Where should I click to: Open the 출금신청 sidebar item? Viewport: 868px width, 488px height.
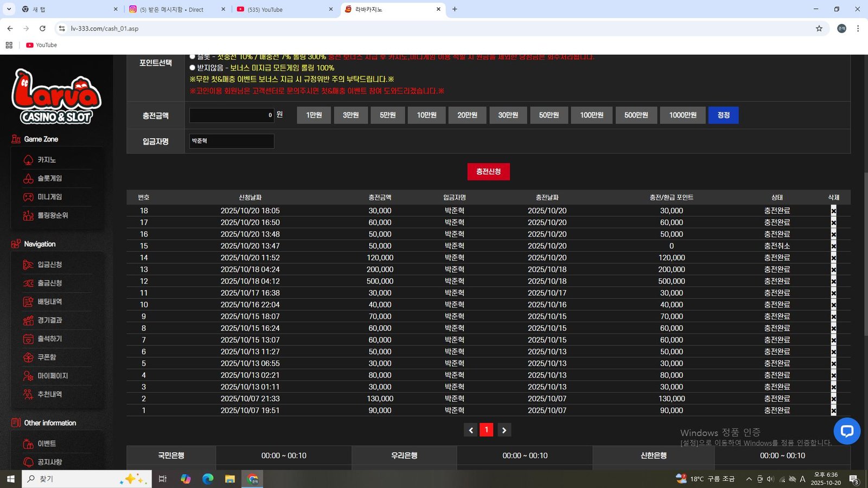tap(49, 283)
